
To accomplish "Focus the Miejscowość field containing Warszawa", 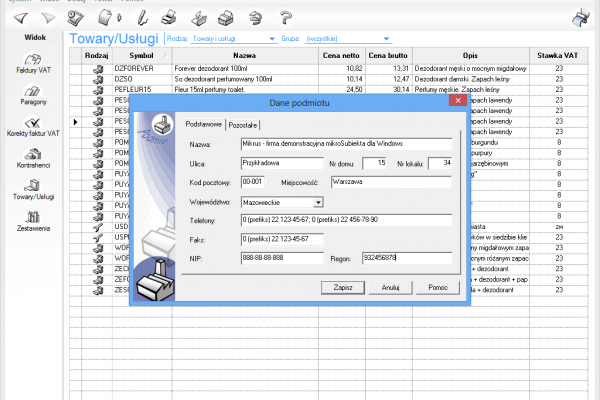I will (x=413, y=183).
